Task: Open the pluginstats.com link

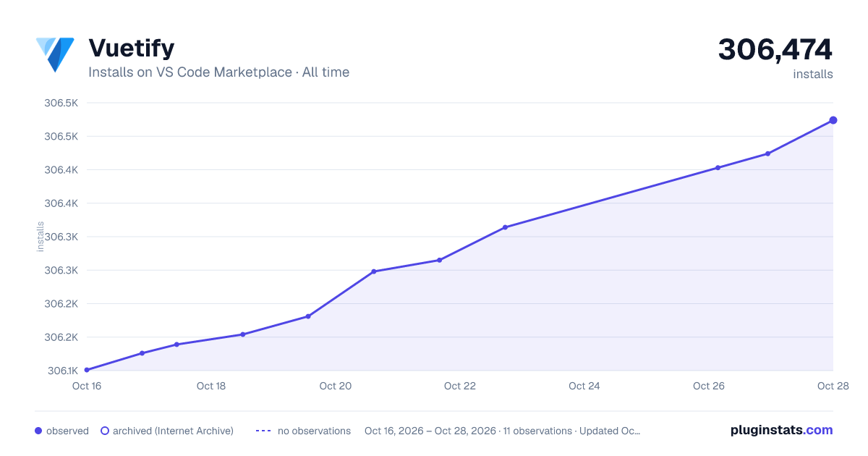Action: 781,430
